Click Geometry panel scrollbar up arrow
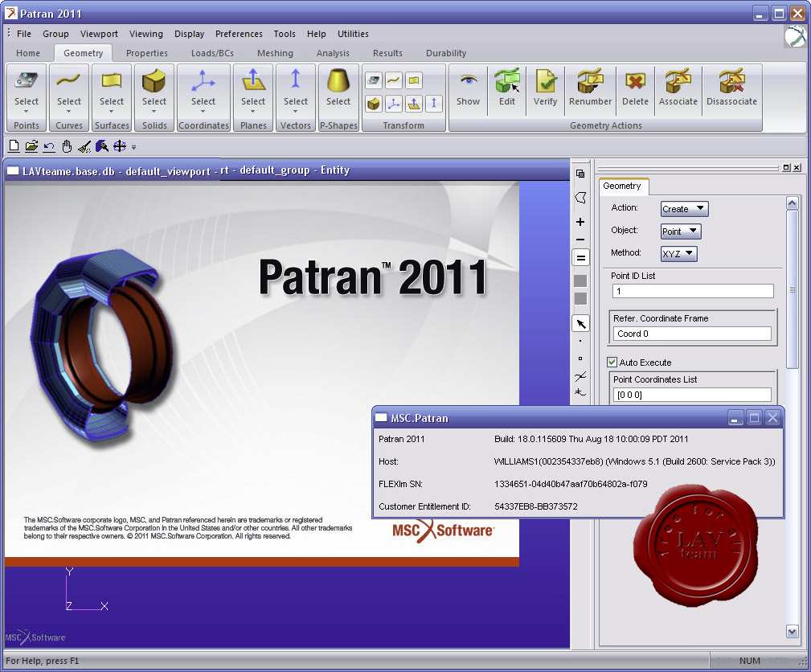The image size is (811, 672). [x=792, y=203]
